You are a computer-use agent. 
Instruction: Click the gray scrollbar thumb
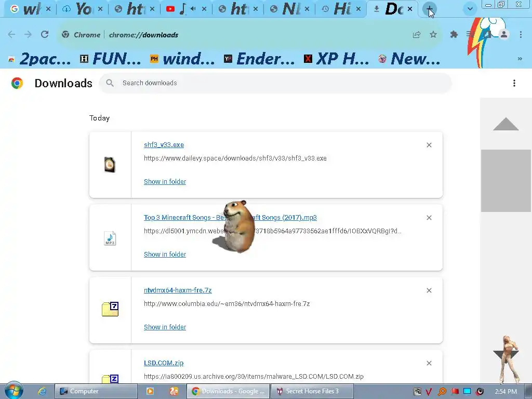(x=506, y=180)
